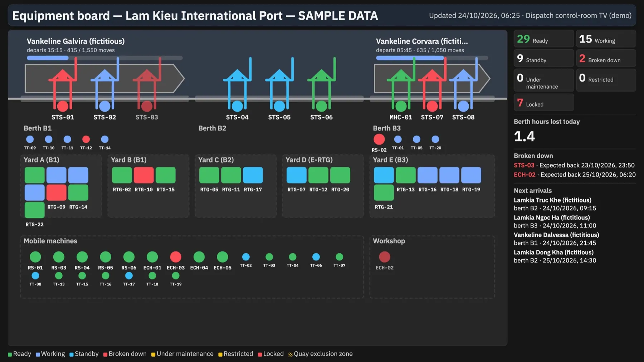This screenshot has width=644, height=362.
Task: Click the Quay exclusion zone legend swatch
Action: pos(291,354)
